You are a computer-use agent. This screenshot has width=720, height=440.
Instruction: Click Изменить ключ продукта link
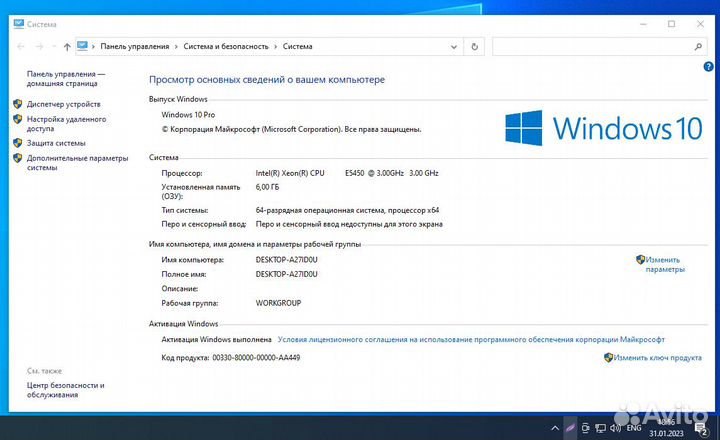point(658,357)
